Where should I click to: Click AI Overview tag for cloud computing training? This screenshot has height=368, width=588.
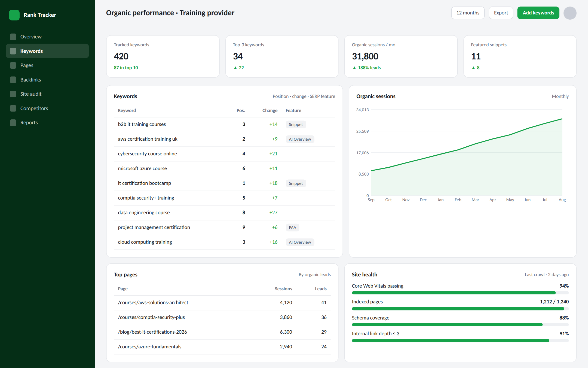coord(300,242)
